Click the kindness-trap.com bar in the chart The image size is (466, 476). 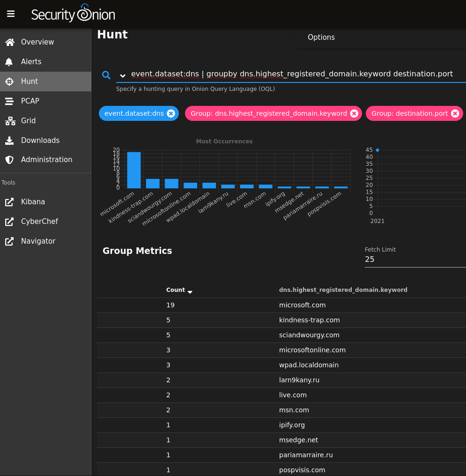tap(153, 184)
